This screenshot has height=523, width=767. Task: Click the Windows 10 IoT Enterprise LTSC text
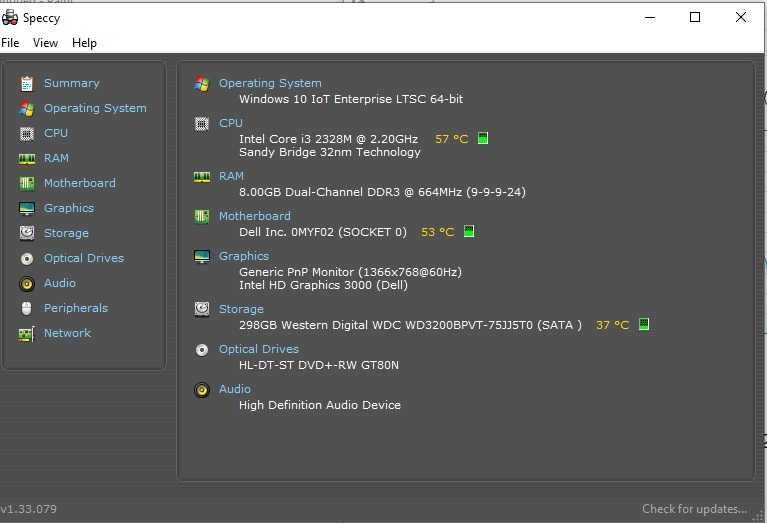(x=351, y=99)
